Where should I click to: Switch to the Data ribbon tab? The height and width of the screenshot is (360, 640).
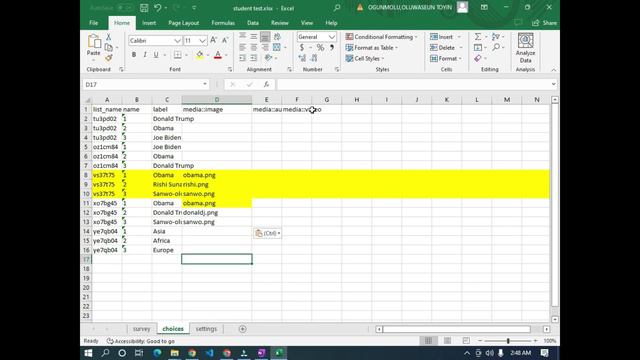click(x=253, y=23)
